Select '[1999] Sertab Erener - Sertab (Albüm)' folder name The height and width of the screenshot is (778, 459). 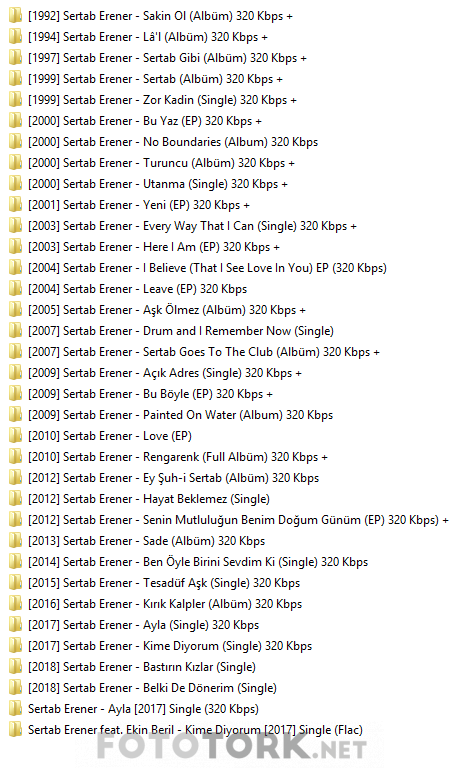click(x=155, y=79)
